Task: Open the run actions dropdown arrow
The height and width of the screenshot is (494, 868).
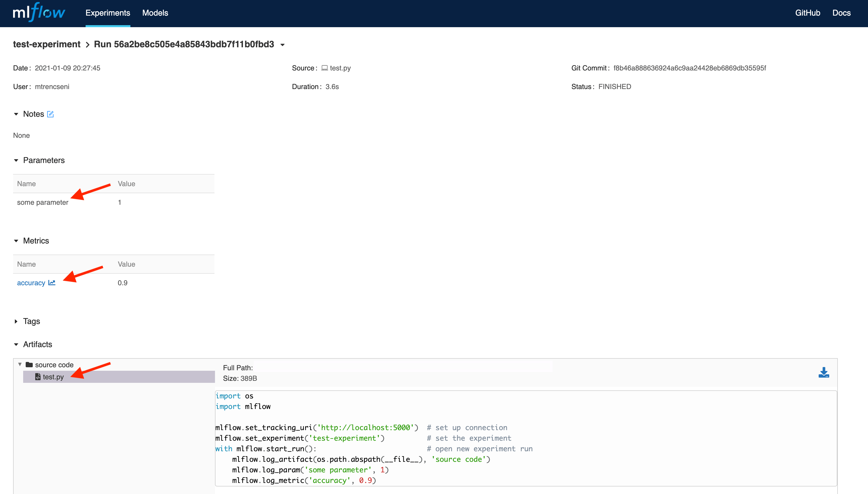Action: point(282,45)
